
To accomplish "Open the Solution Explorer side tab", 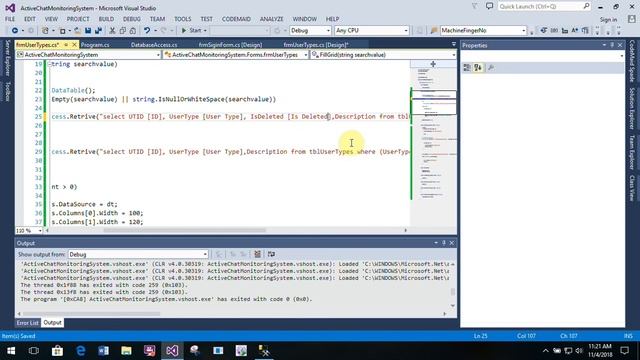I will click(632, 108).
